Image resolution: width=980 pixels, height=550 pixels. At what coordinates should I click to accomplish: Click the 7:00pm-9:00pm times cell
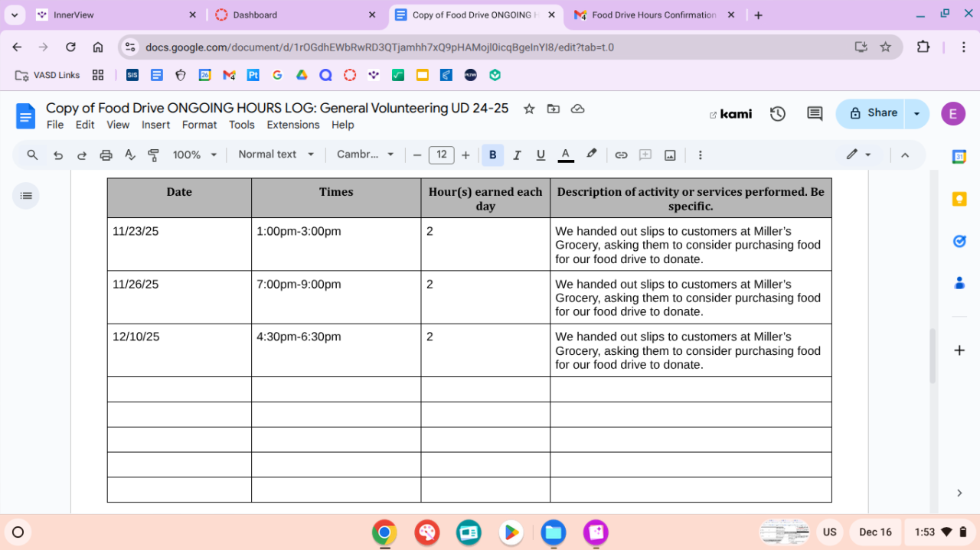coord(336,297)
